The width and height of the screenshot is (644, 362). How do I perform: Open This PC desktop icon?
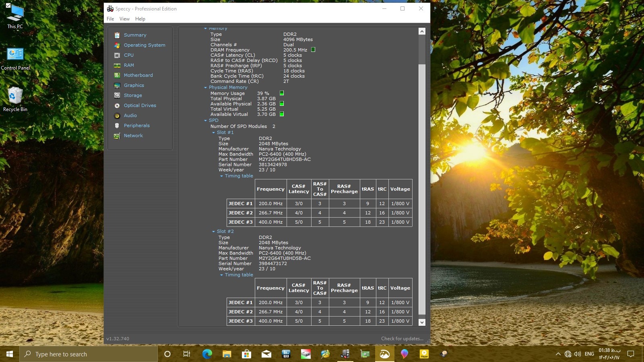(x=15, y=17)
